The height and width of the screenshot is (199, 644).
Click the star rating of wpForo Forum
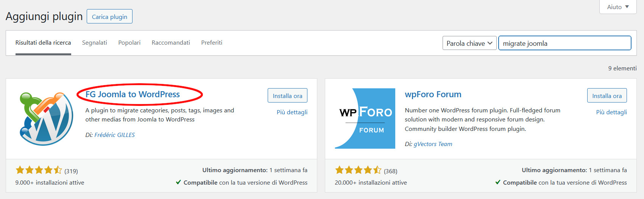coord(358,170)
